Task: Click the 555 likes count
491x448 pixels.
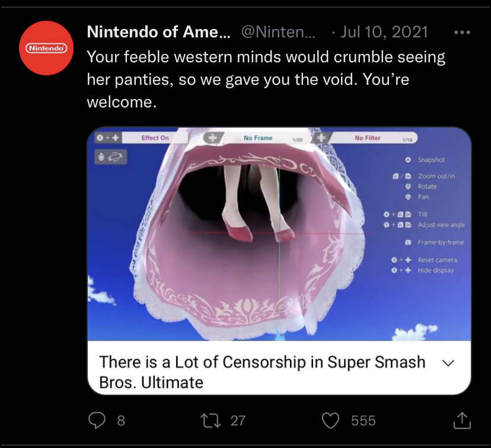Action: pos(363,420)
